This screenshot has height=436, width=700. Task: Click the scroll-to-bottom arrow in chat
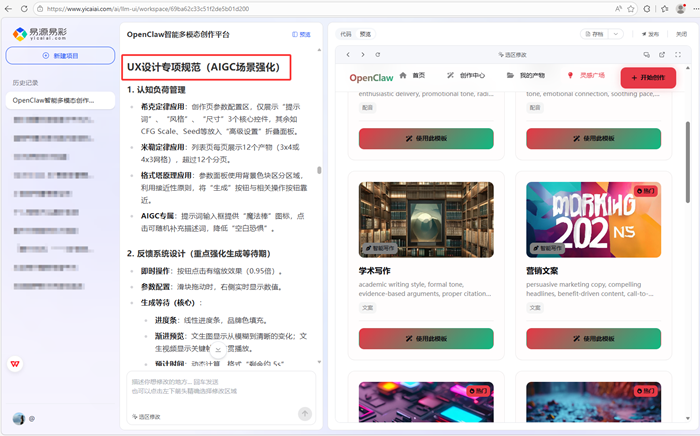[218, 350]
